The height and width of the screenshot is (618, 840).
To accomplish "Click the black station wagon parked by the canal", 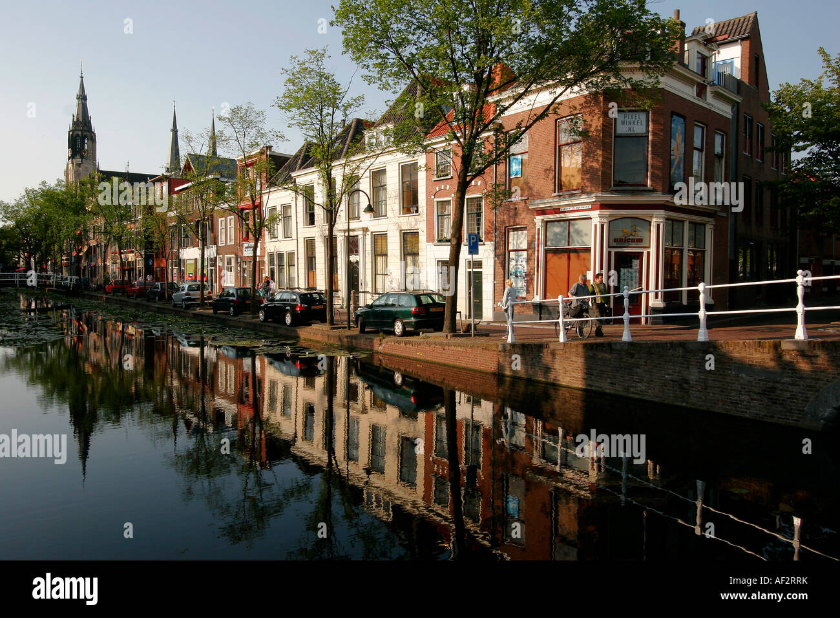I will (293, 307).
